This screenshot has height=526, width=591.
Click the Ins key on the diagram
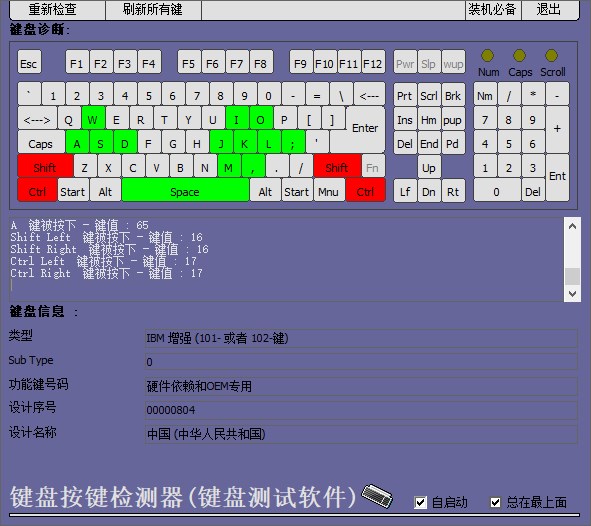pyautogui.click(x=405, y=118)
